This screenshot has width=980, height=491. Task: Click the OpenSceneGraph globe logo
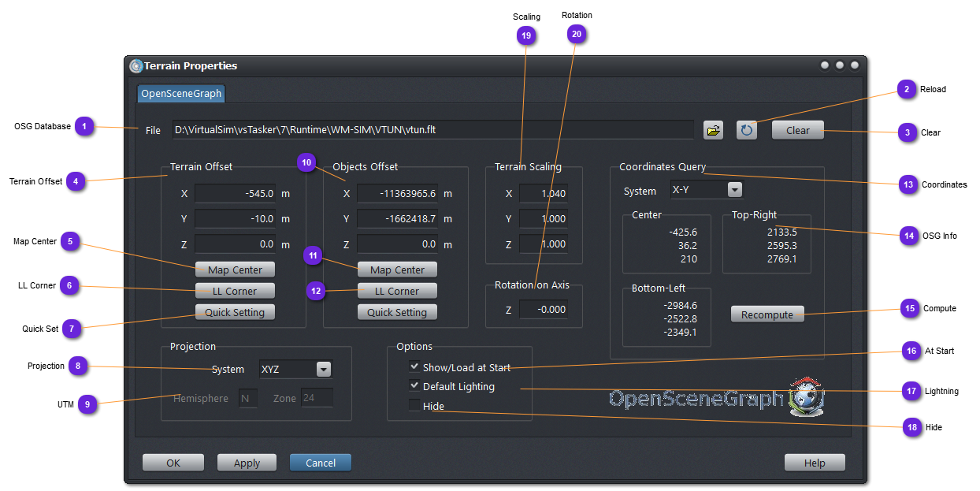click(x=805, y=396)
